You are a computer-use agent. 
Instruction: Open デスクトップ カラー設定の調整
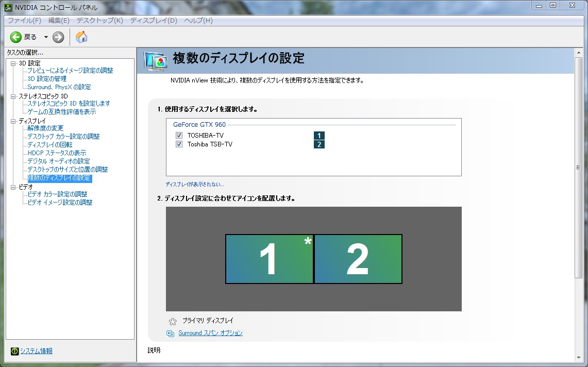pyautogui.click(x=63, y=137)
